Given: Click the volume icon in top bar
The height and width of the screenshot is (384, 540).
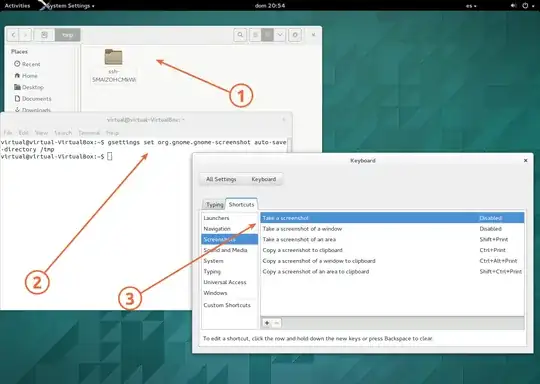Looking at the screenshot, I should pos(513,6).
